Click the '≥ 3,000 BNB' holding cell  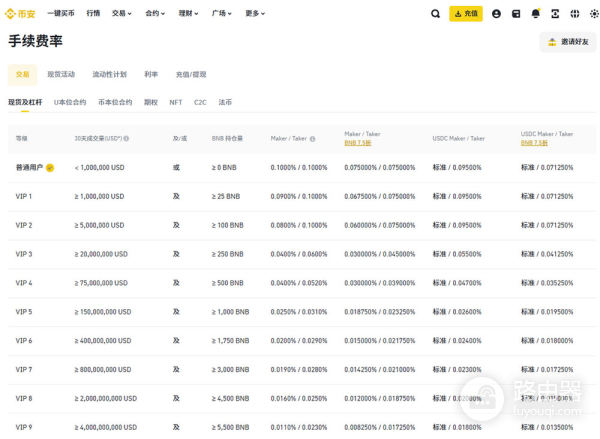click(x=230, y=370)
